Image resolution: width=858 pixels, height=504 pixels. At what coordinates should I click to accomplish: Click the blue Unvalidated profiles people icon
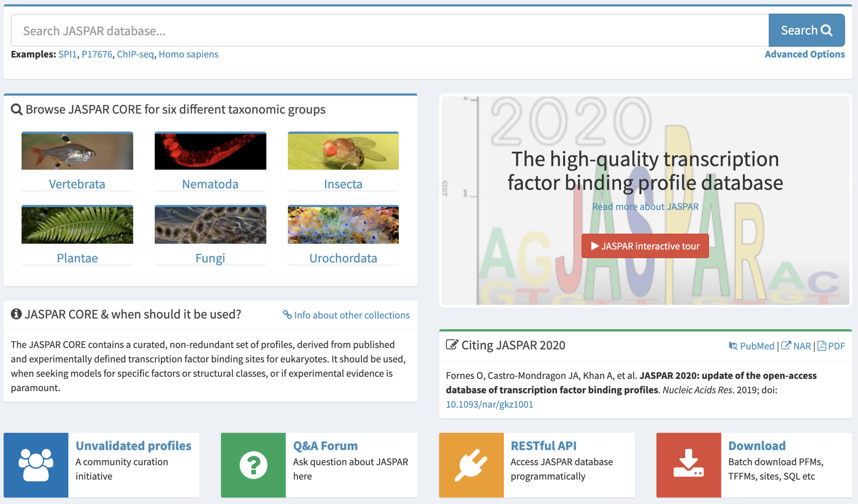pyautogui.click(x=36, y=465)
